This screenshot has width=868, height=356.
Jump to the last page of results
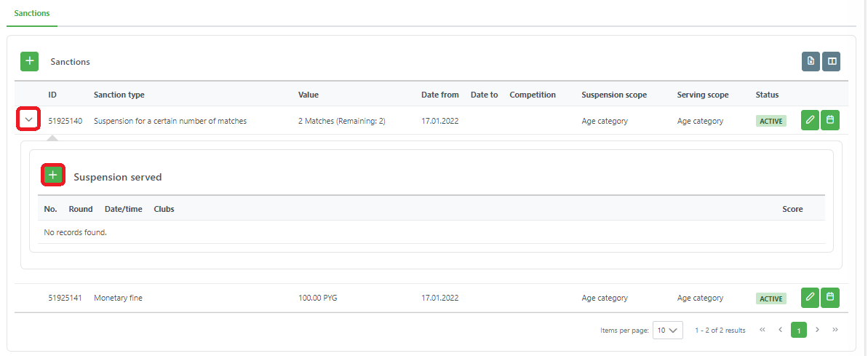point(835,330)
